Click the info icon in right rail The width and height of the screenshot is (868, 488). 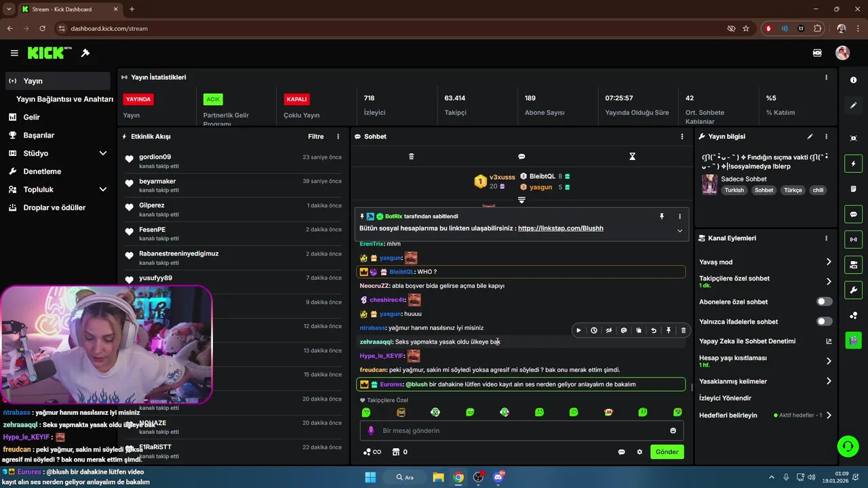853,80
